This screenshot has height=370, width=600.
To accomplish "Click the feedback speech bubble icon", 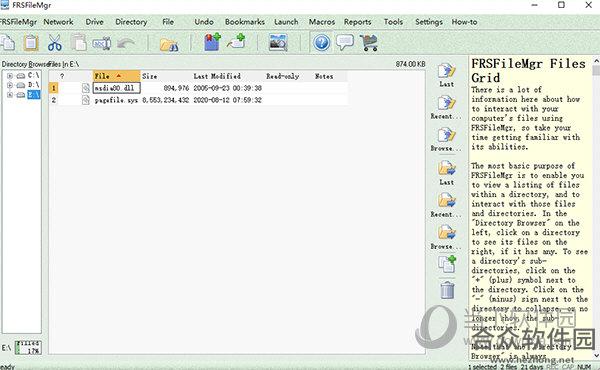I will coord(344,42).
